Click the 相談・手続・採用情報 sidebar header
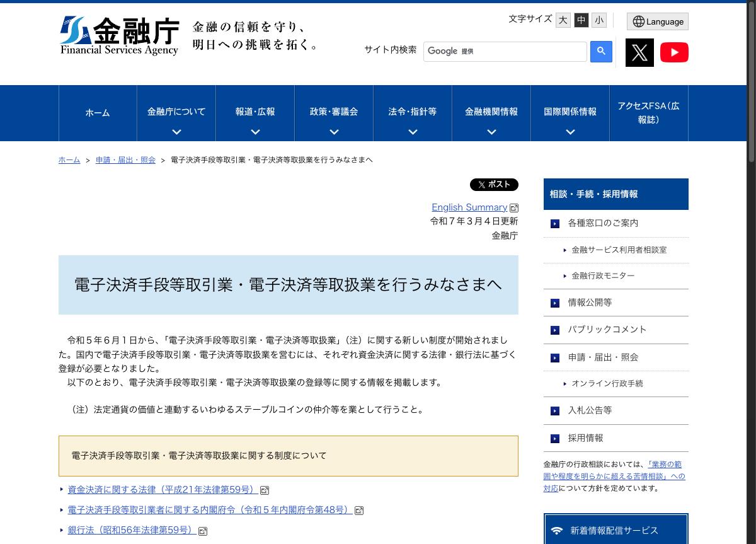This screenshot has width=756, height=544. pyautogui.click(x=616, y=194)
